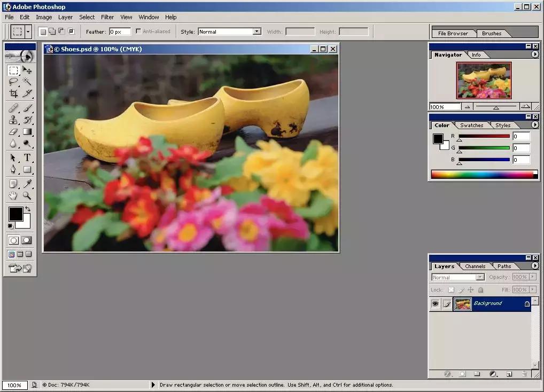Hide the Background layer with eye icon

tap(435, 304)
